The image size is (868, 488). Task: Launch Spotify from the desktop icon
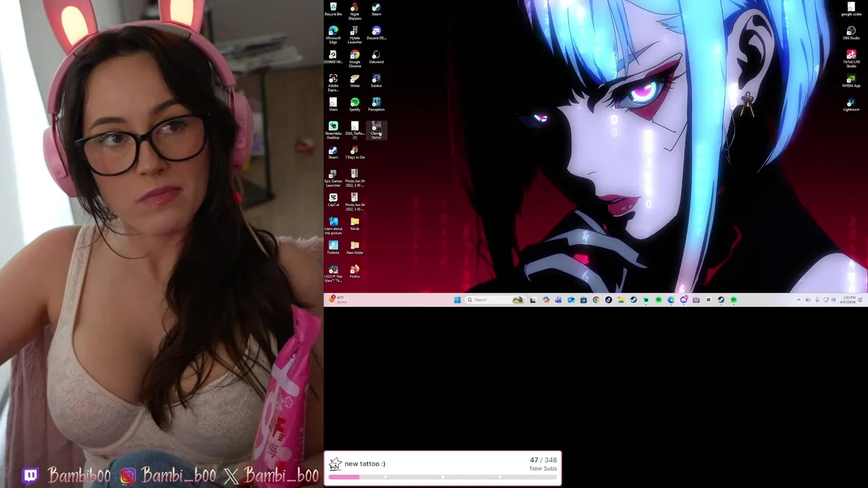tap(355, 104)
